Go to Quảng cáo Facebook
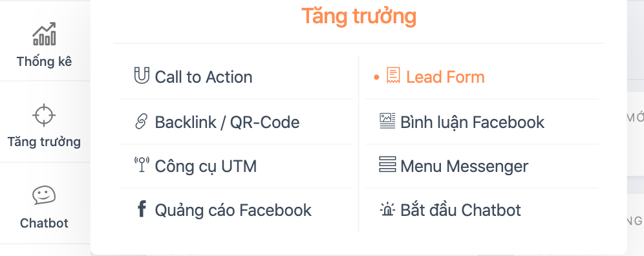Viewport: 644px width, 256px height. coord(233,210)
